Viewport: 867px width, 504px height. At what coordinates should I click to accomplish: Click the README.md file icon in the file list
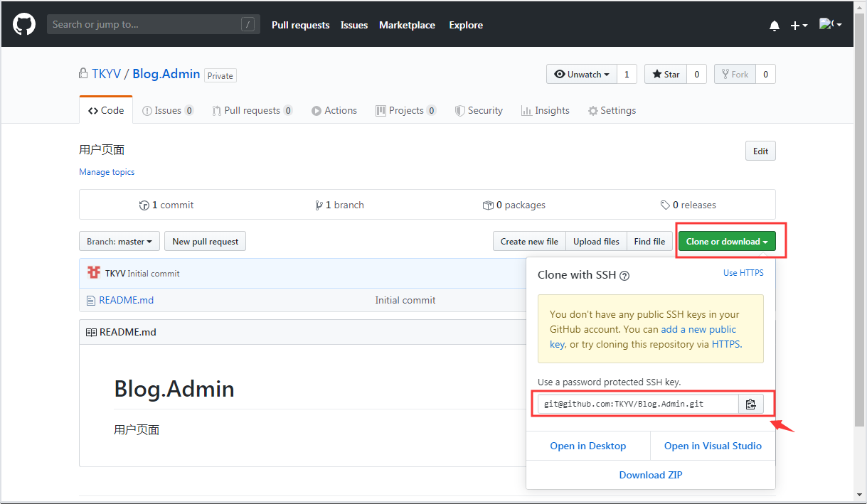pos(90,301)
